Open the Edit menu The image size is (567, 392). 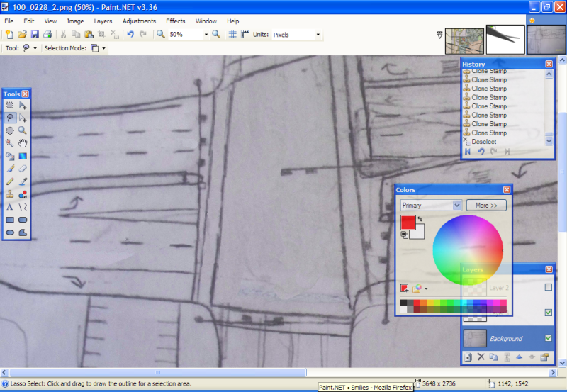(x=29, y=21)
